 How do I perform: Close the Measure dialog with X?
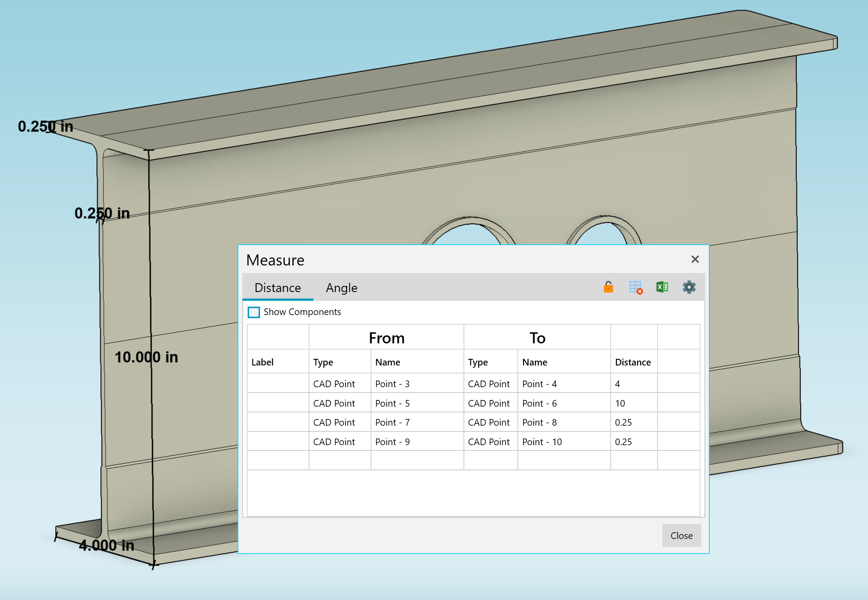695,259
